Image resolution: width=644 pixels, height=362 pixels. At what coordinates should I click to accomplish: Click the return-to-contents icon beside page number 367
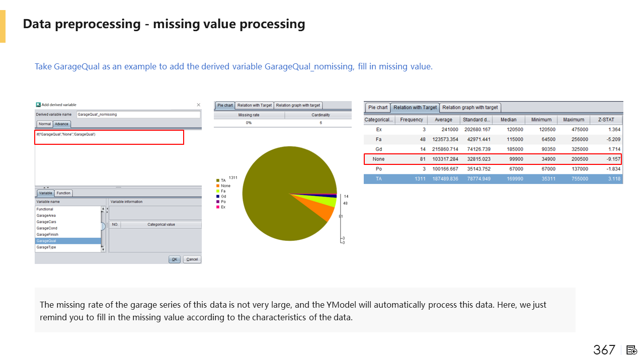[x=632, y=350]
